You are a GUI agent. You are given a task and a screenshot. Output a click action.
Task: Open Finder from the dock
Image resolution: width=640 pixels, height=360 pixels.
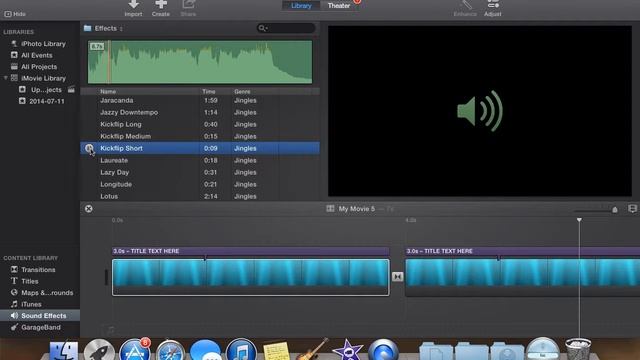64,351
